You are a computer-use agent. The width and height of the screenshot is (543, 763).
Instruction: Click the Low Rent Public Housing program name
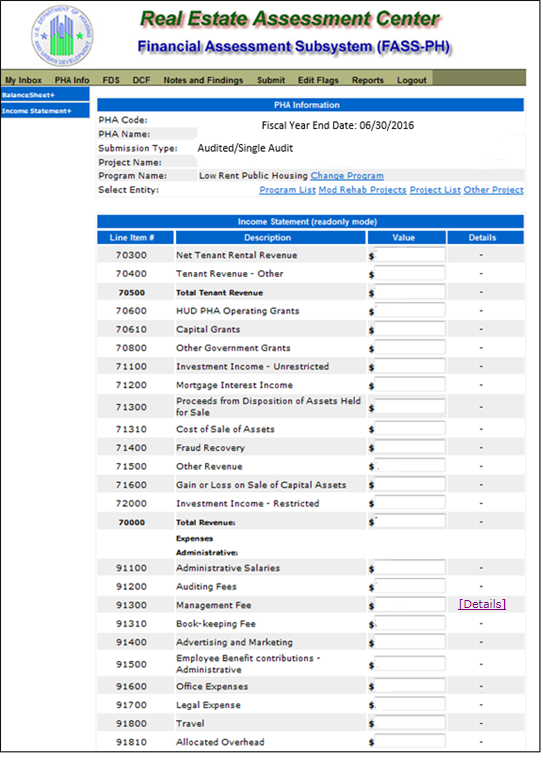253,176
